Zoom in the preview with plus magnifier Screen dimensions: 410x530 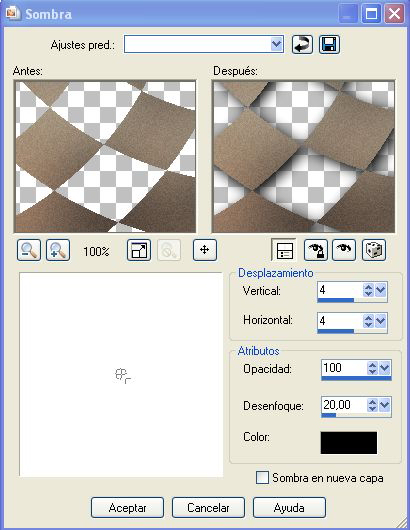point(58,250)
